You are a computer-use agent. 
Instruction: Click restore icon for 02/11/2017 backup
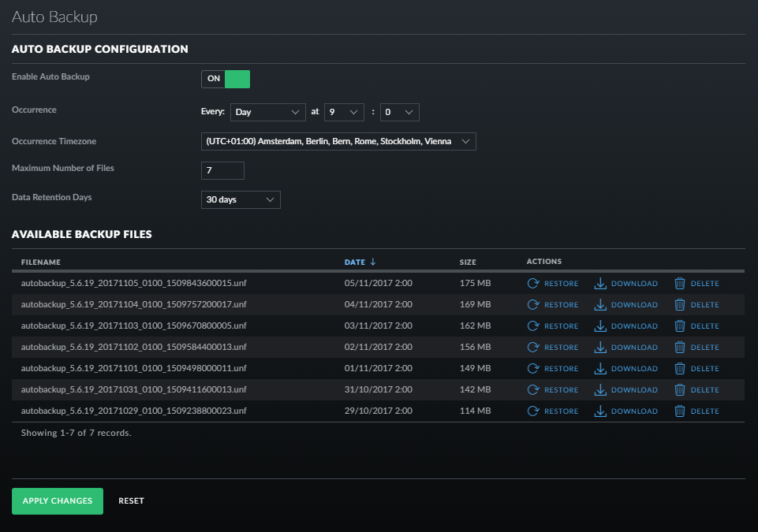tap(533, 348)
